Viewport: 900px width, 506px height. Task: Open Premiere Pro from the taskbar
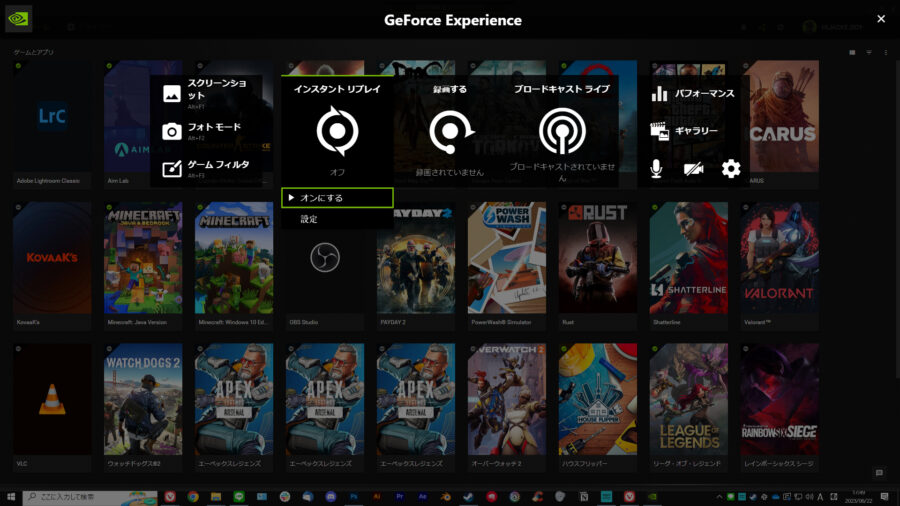click(x=399, y=497)
